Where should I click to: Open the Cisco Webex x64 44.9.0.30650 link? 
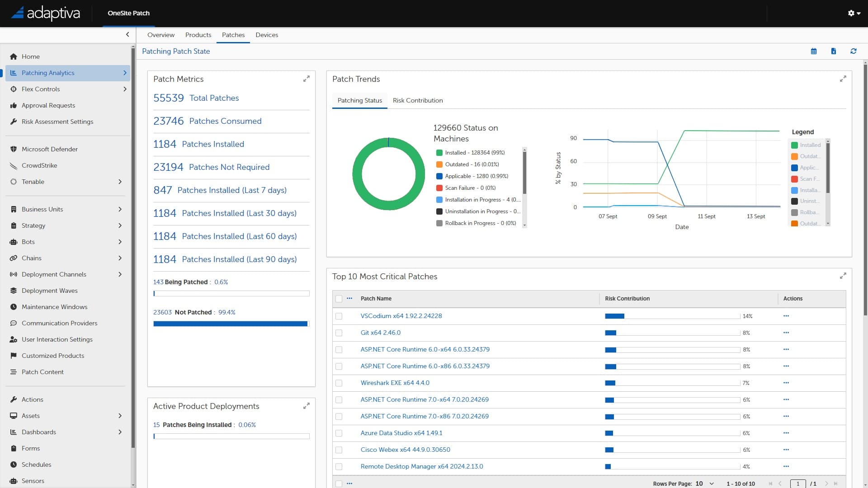405,450
